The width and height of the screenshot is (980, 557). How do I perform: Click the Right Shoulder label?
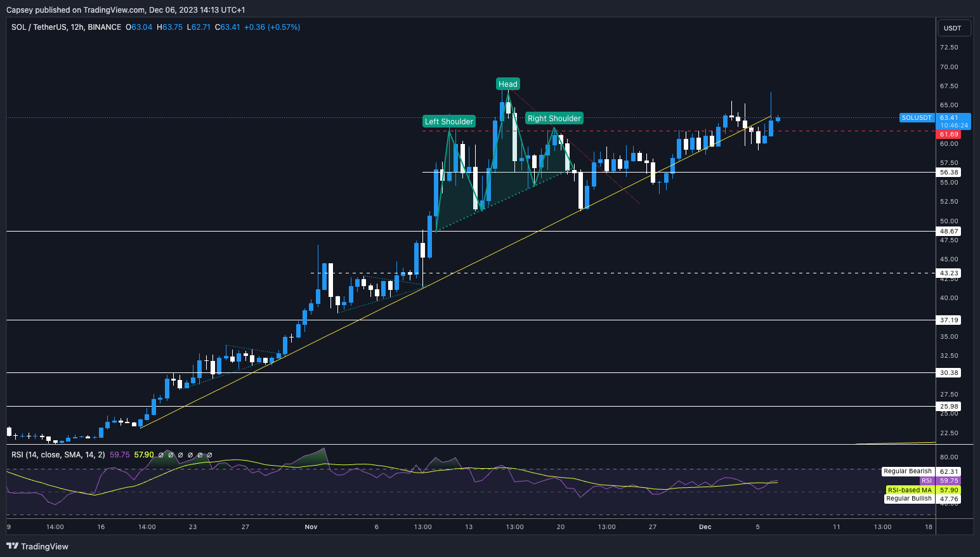point(554,118)
